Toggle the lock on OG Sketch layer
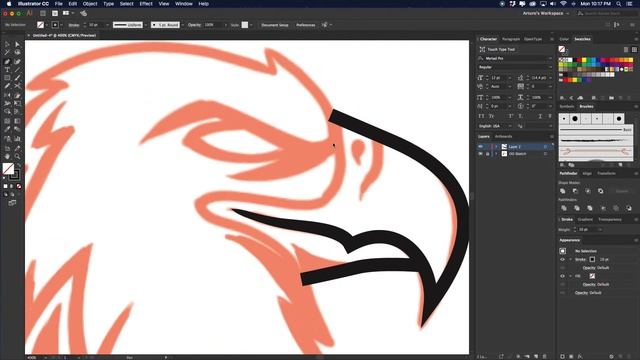The width and height of the screenshot is (640, 360). point(487,154)
